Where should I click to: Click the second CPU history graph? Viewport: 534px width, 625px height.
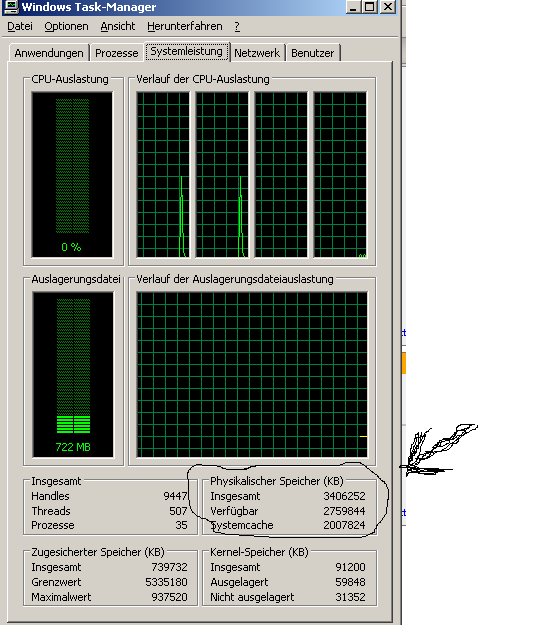222,175
